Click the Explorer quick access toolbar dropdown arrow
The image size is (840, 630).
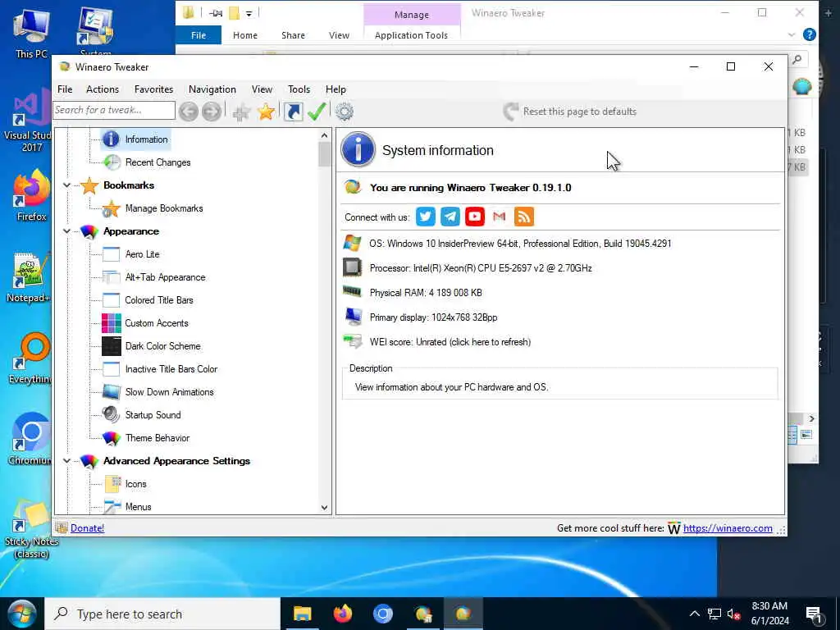(x=249, y=13)
